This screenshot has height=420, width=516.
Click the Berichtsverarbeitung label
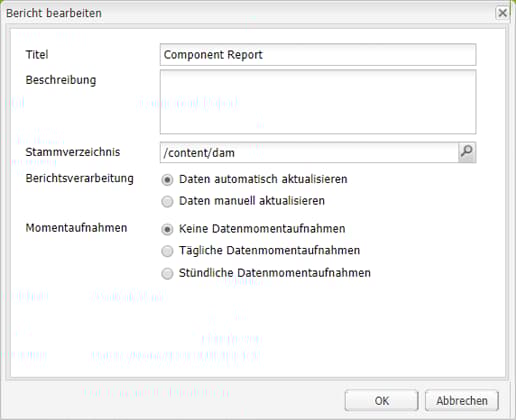pos(80,178)
